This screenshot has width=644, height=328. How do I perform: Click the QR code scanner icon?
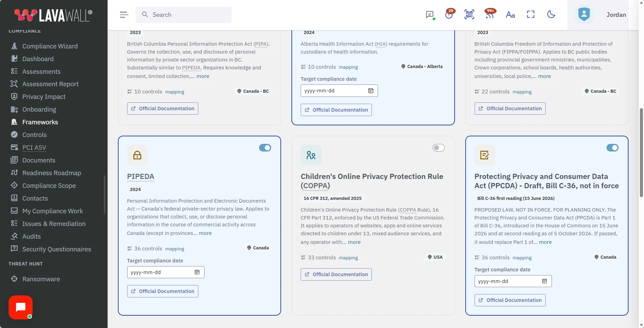click(x=469, y=14)
